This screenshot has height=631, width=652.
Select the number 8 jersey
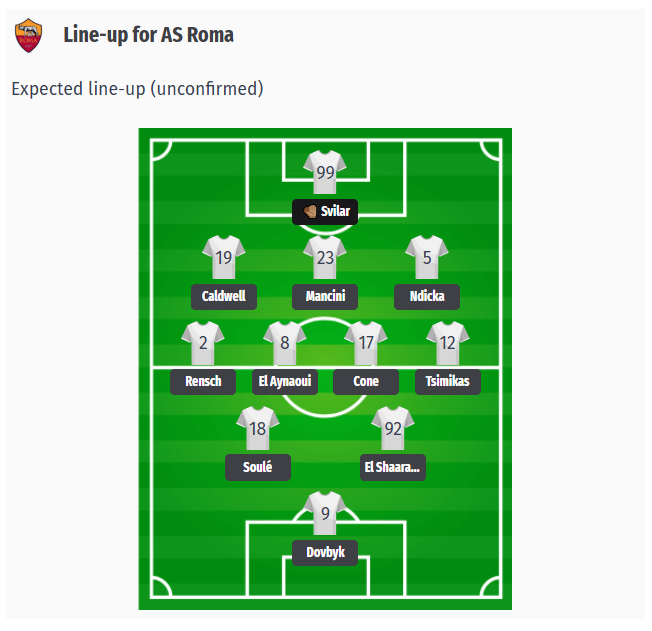[285, 343]
